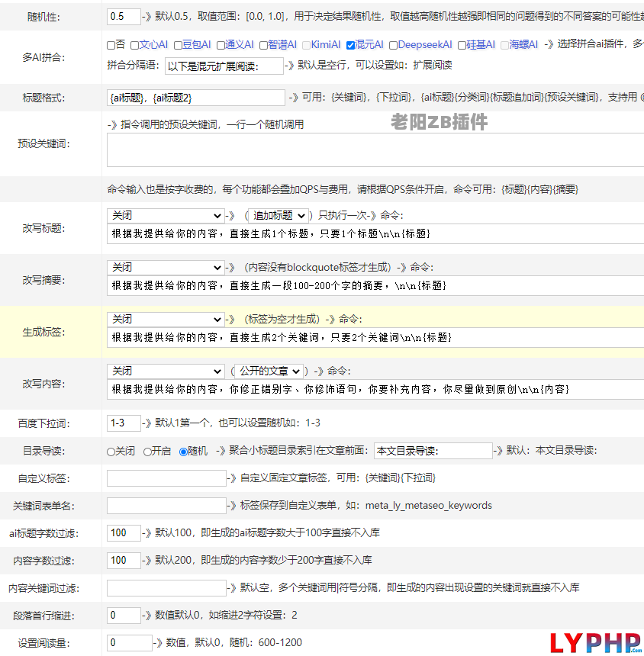Follow the 智谱AI link text
This screenshot has height=656, width=644.
[282, 45]
